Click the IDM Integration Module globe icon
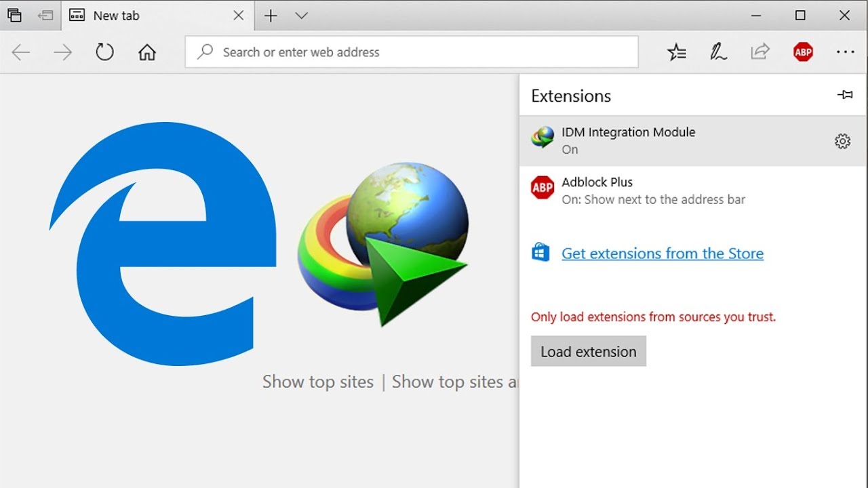Viewport: 868px width, 488px height. (x=542, y=138)
